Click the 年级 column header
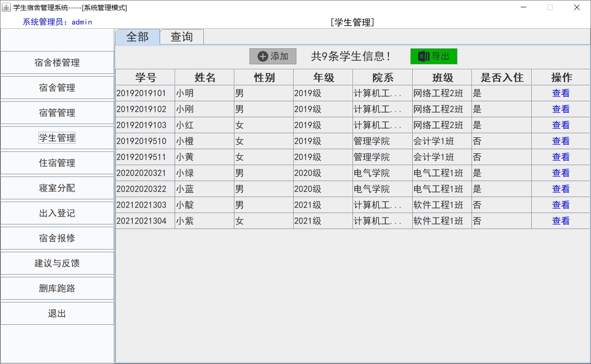Screen dimensions: 591x364 (323, 78)
